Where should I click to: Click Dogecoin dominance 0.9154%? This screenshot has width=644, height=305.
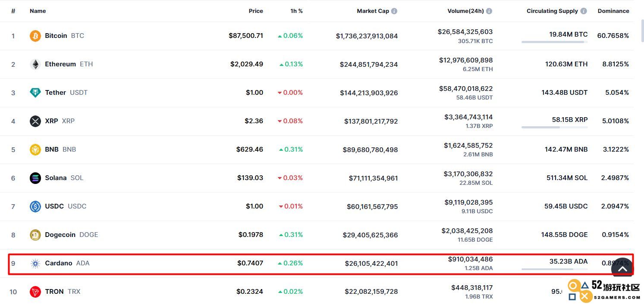[x=616, y=235]
